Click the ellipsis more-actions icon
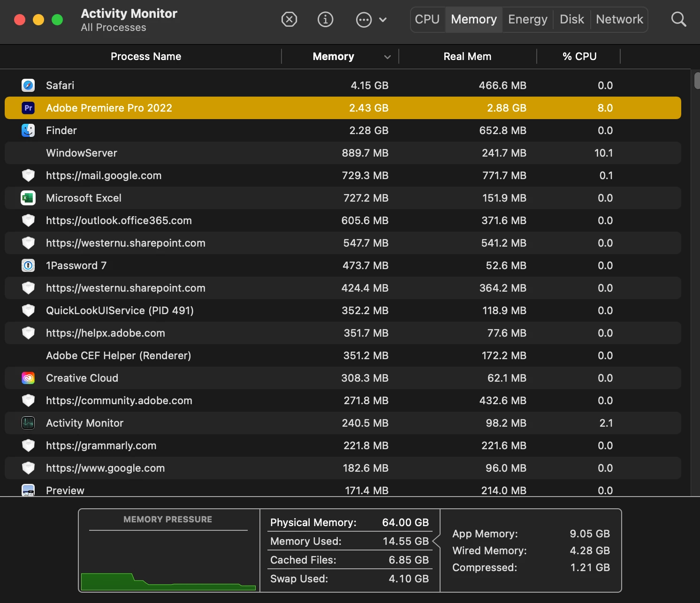700x603 pixels. tap(364, 20)
